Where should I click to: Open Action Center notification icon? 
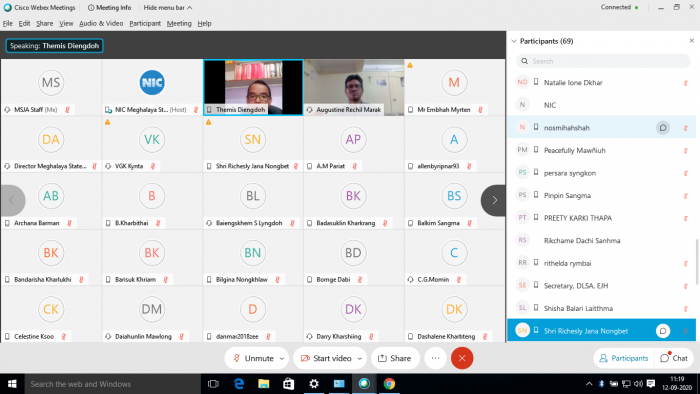click(651, 384)
